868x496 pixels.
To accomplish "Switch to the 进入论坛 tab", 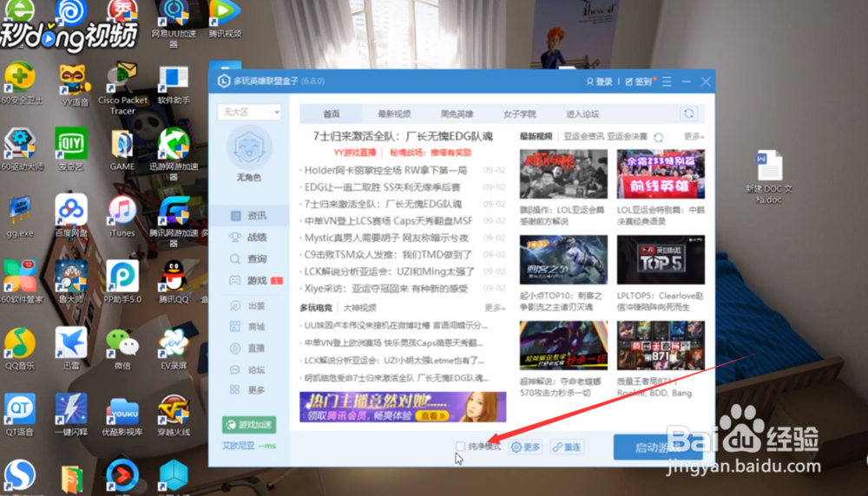I will click(x=582, y=114).
